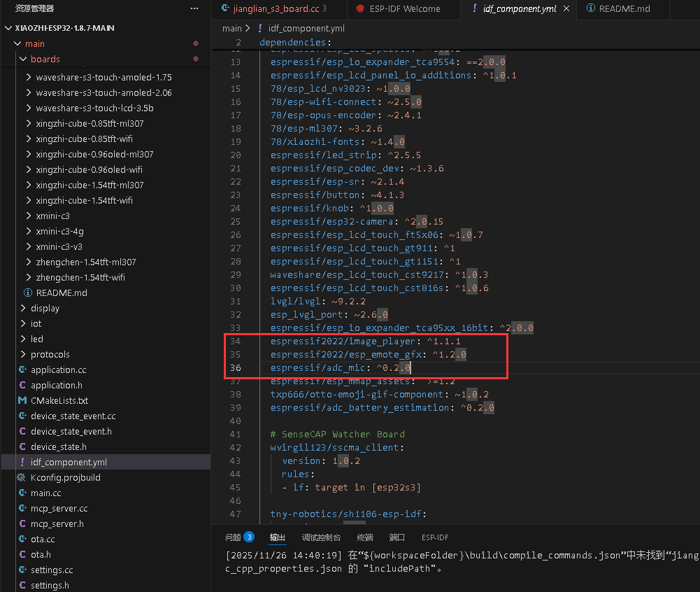
Task: Click line 36 espressif/adc_mic entry
Action: pos(341,367)
